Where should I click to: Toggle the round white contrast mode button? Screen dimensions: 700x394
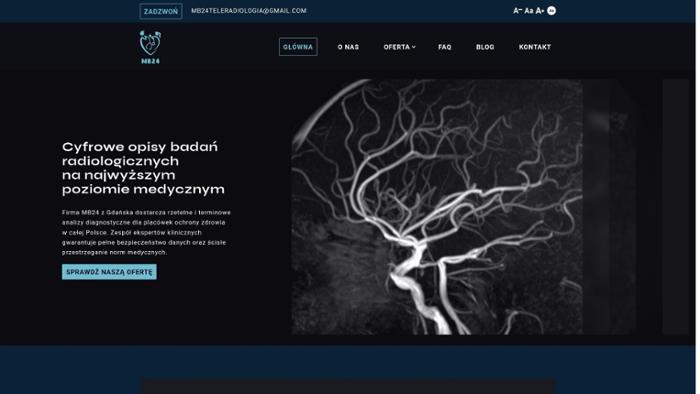click(x=552, y=11)
